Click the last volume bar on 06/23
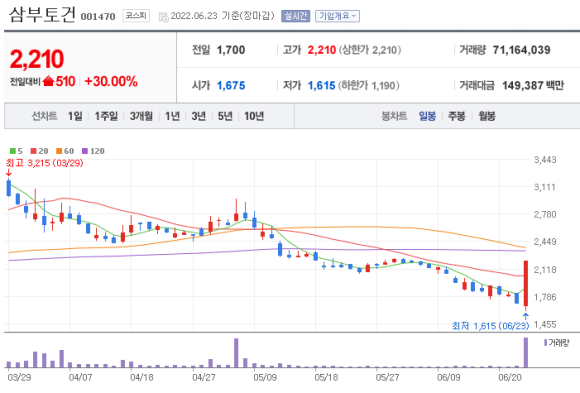 tap(526, 352)
